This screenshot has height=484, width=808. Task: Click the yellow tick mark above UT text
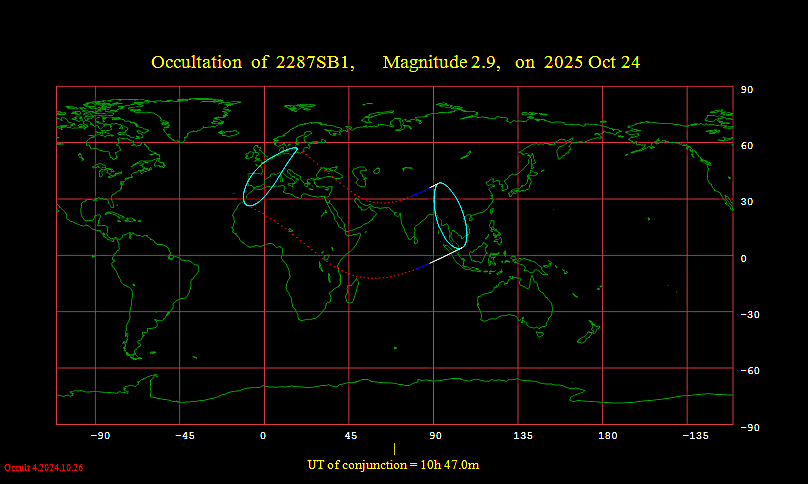pos(394,449)
